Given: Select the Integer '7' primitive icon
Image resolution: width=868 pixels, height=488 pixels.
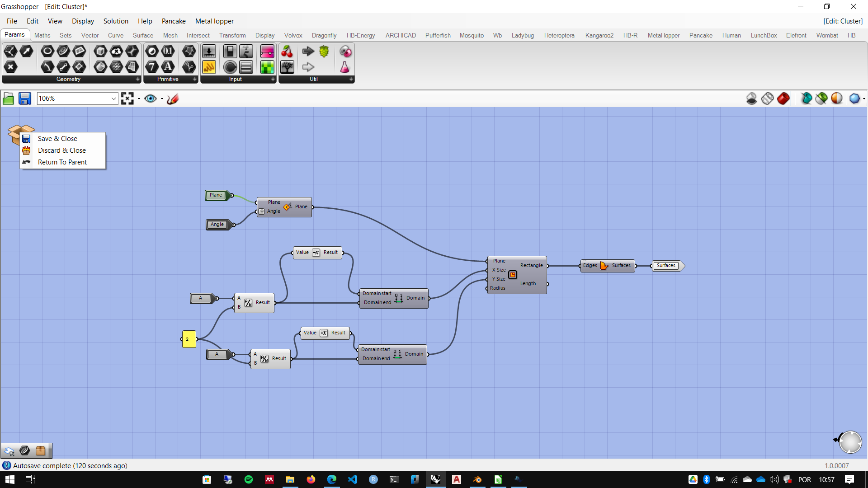Looking at the screenshot, I should tap(152, 67).
